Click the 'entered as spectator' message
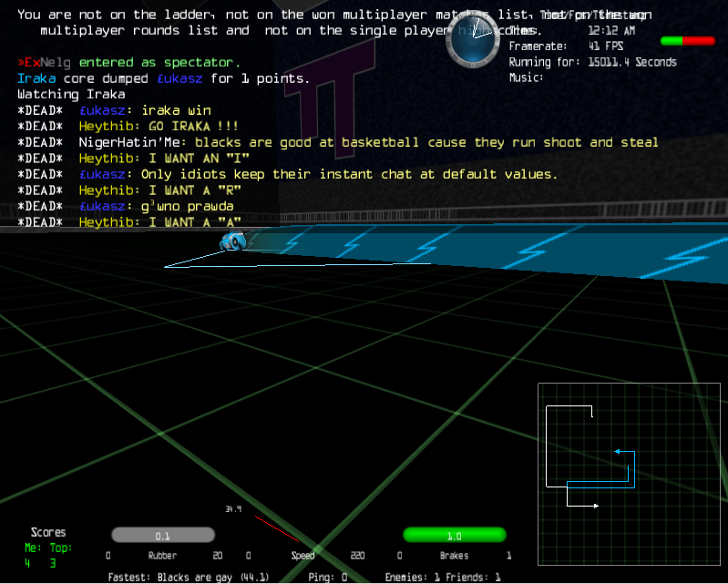The image size is (728, 584). pos(159,63)
